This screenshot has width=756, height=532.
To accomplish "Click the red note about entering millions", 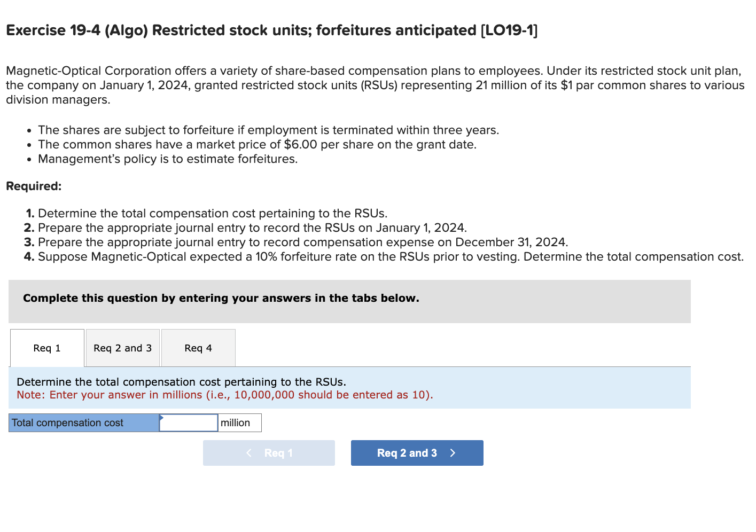I will click(x=225, y=395).
